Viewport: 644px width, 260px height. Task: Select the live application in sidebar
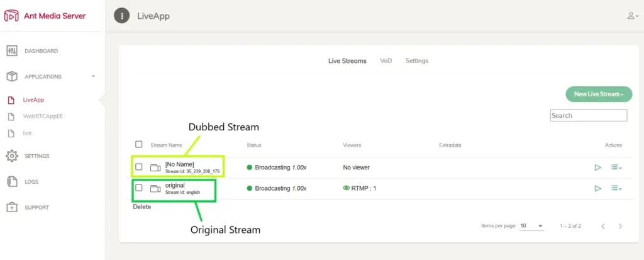(27, 133)
